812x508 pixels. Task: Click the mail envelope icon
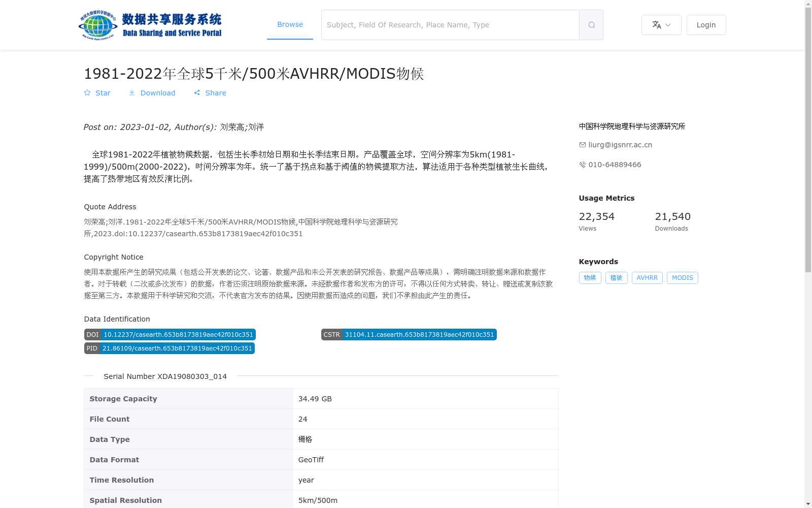pos(583,145)
